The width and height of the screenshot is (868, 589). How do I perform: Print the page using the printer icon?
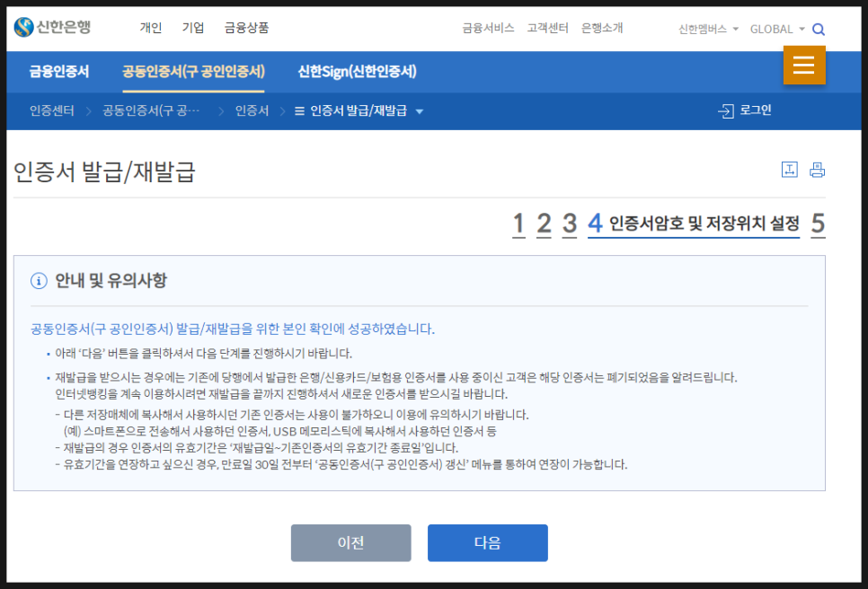click(816, 168)
